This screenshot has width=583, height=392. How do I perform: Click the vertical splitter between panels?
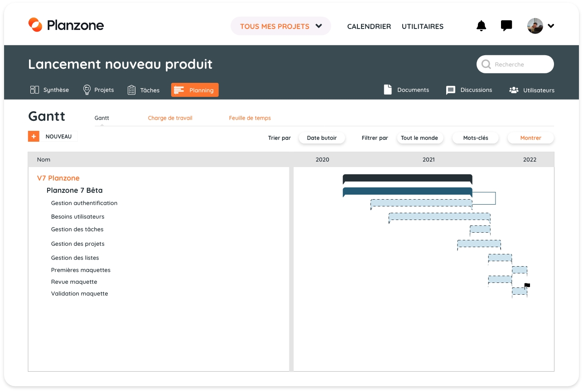click(291, 269)
